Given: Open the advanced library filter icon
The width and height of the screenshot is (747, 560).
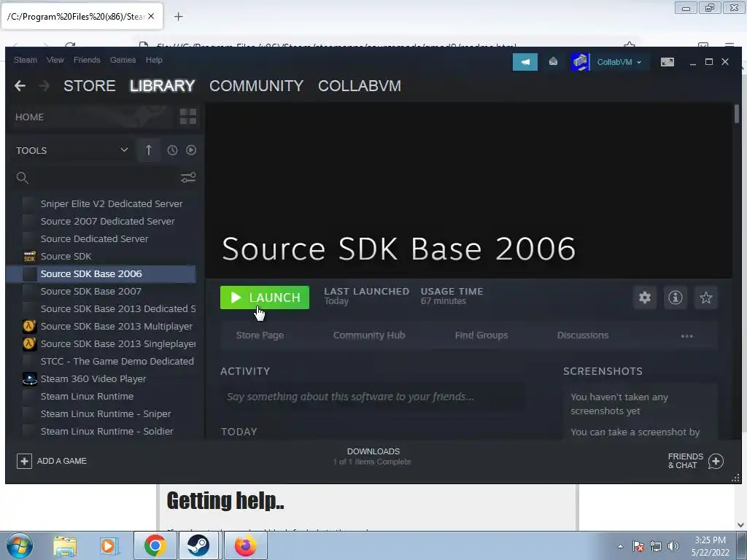Looking at the screenshot, I should point(188,178).
